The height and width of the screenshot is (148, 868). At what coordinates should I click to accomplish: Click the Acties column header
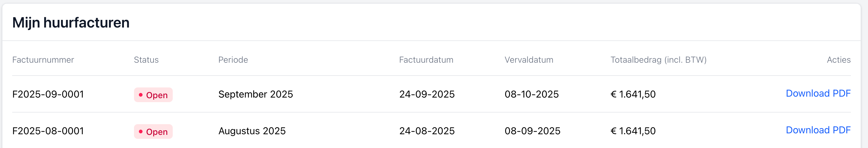[x=838, y=60]
